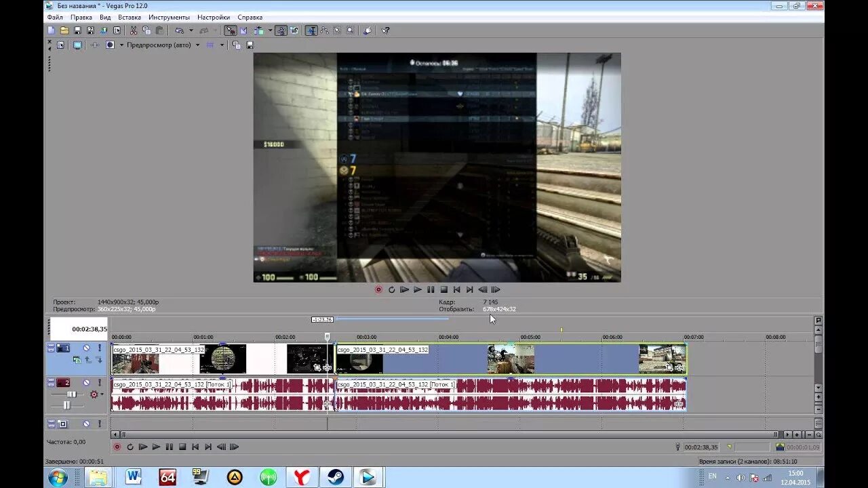Open the Правка menu
868x488 pixels.
[81, 17]
